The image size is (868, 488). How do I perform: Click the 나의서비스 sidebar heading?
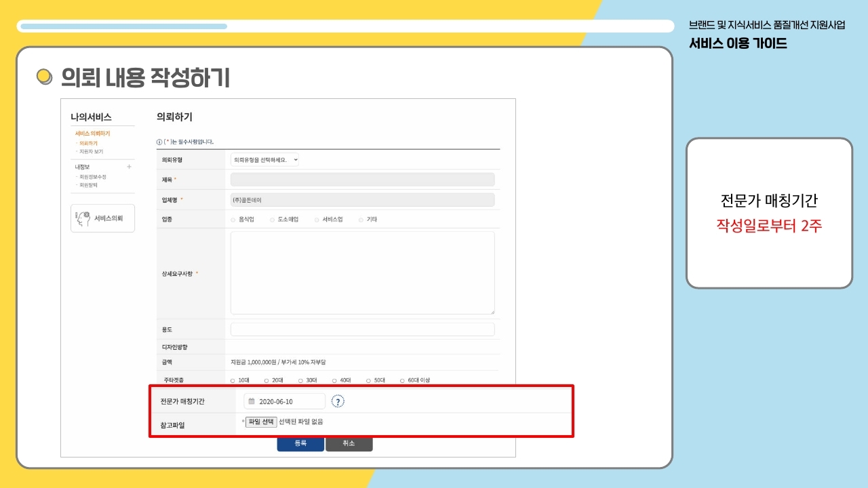point(91,117)
